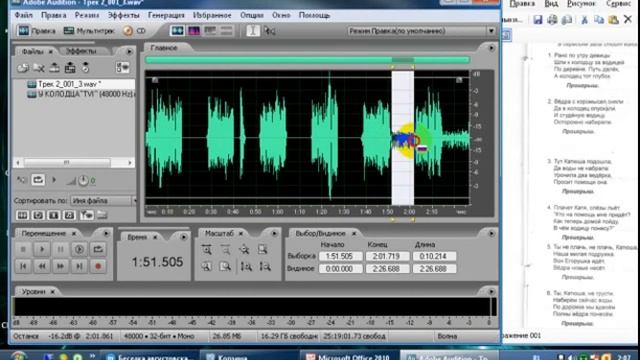Toggle Show Loop Files filter button

tap(38, 215)
